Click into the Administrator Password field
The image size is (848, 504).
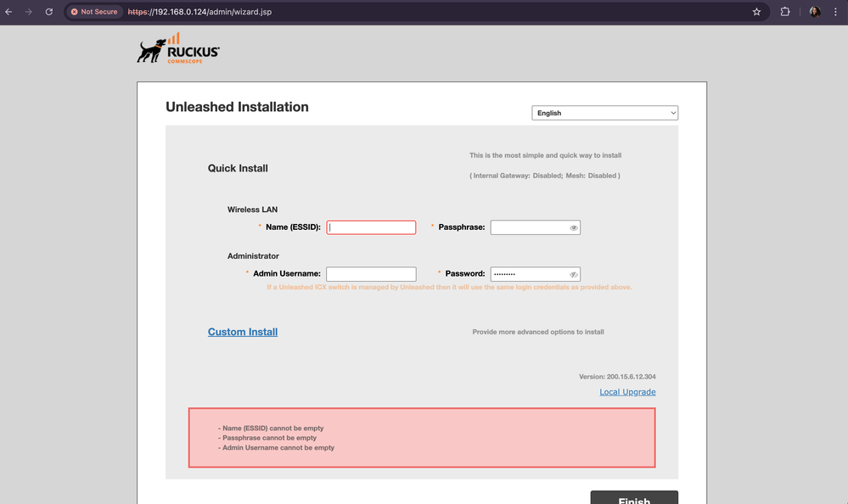[529, 274]
